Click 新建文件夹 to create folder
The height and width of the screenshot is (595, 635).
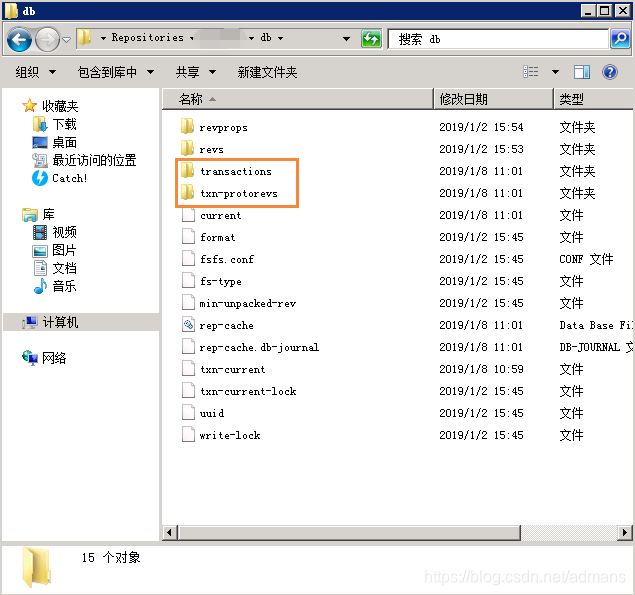(x=267, y=73)
